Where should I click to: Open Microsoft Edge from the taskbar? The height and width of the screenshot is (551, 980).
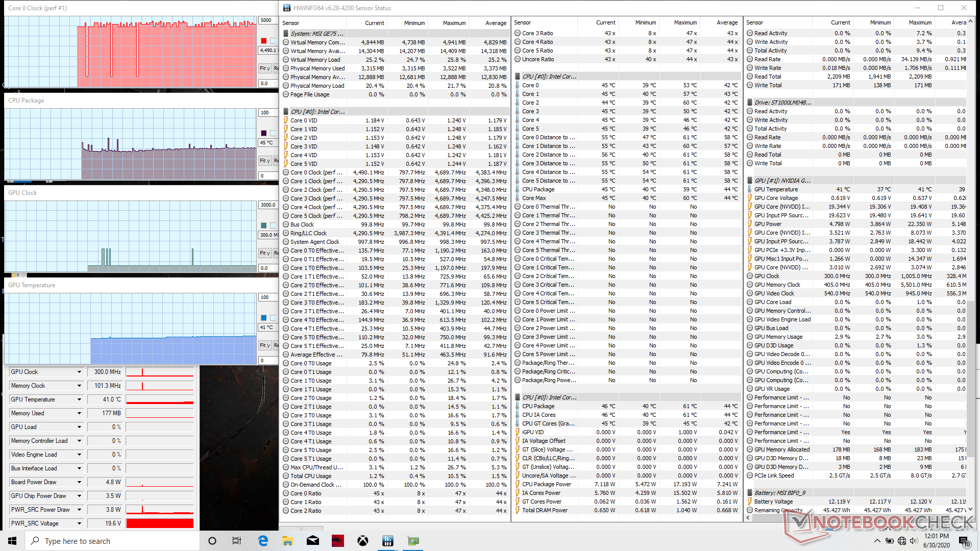[x=263, y=541]
